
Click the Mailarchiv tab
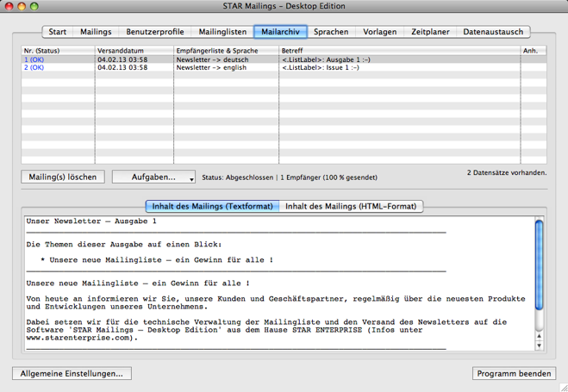pyautogui.click(x=280, y=32)
